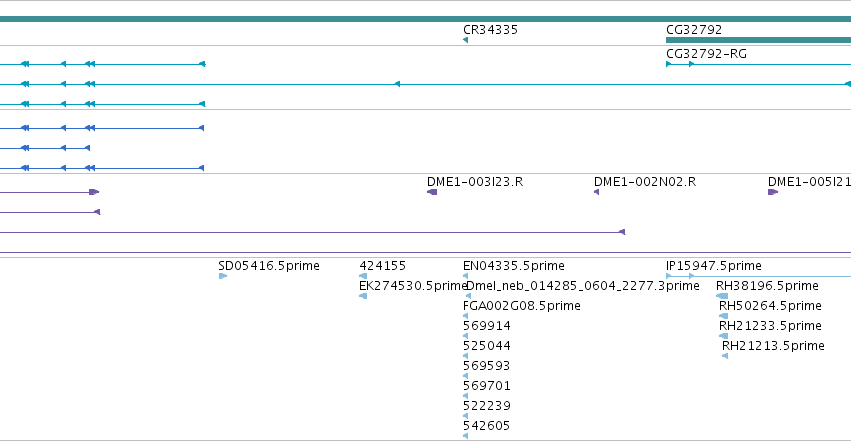Select the 542605 EST arrow glyph
This screenshot has width=851, height=441.
pos(465,436)
